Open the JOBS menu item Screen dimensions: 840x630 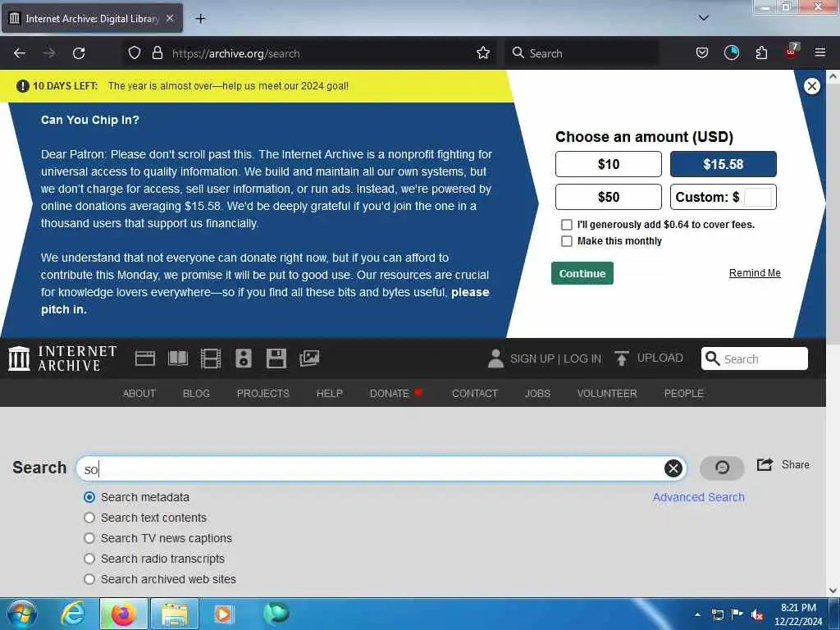coord(537,393)
